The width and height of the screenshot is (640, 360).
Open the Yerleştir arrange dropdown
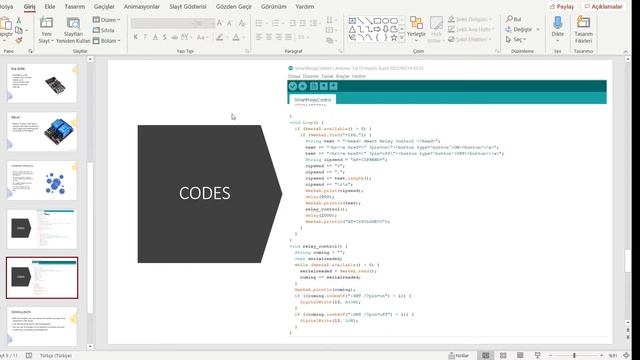click(x=416, y=28)
